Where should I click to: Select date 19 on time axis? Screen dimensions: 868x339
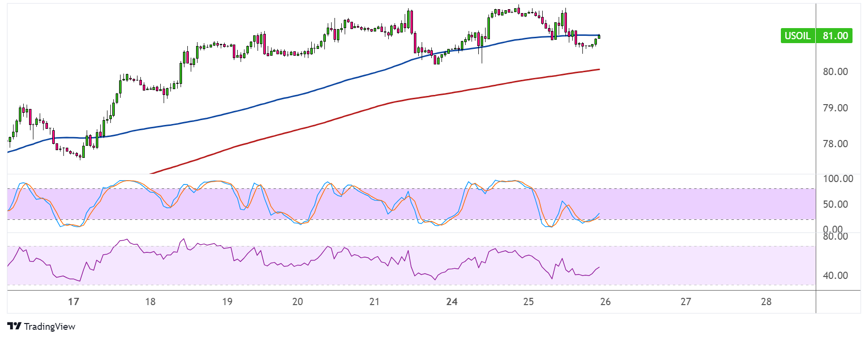(227, 302)
